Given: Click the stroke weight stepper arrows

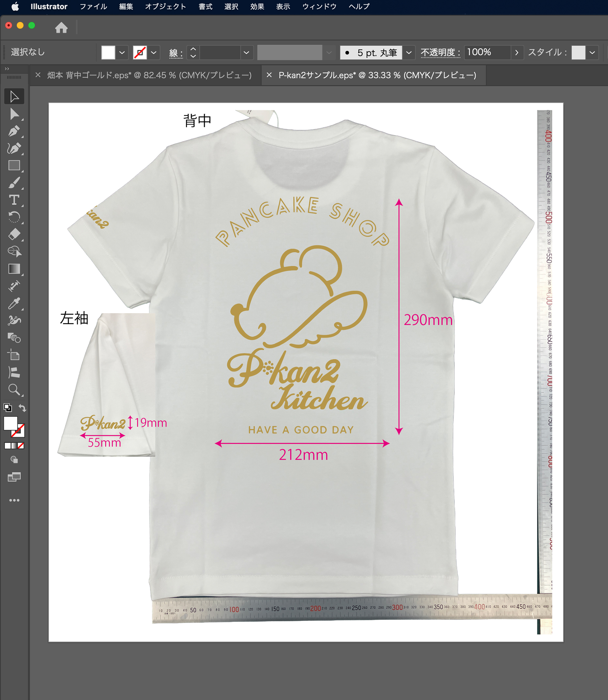Looking at the screenshot, I should click(x=193, y=53).
